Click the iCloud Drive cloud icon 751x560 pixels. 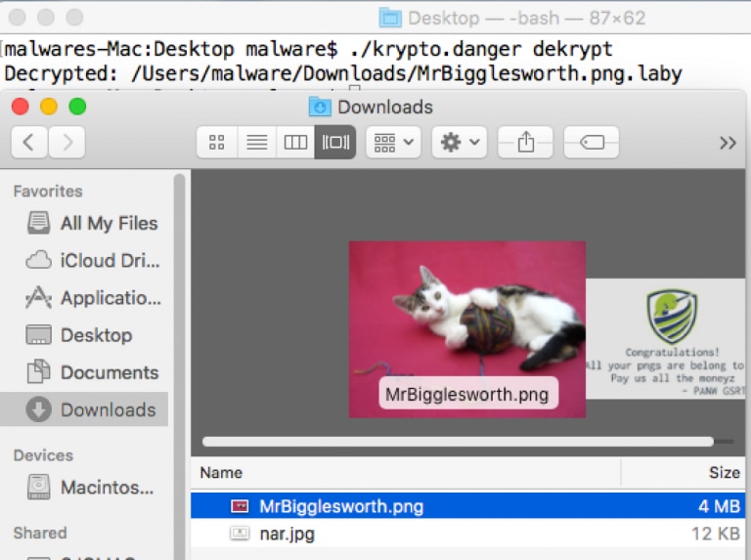pos(38,260)
